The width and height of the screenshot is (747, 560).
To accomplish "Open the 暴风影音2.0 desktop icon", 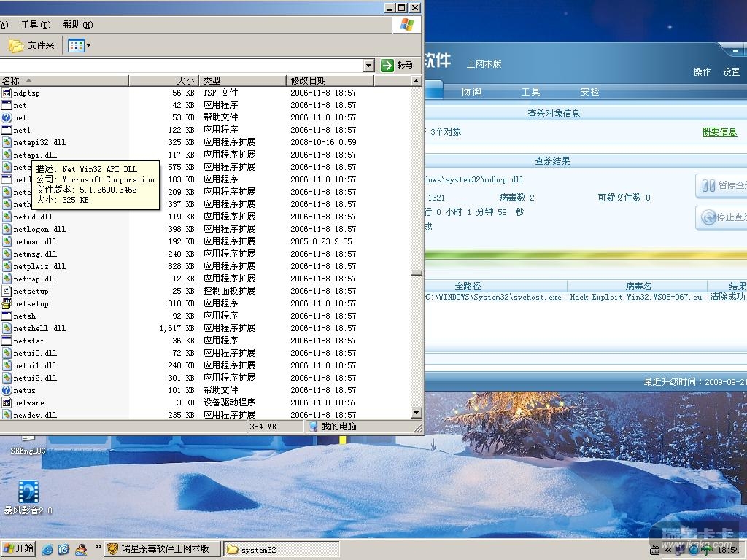I will [x=28, y=497].
